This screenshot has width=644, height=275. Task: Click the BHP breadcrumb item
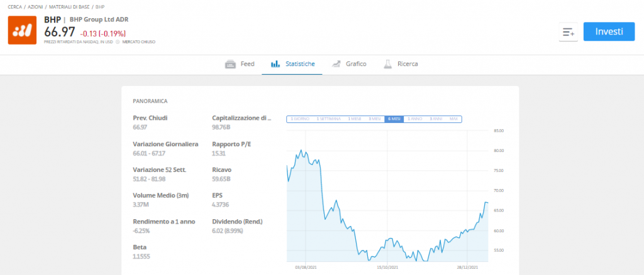click(100, 7)
